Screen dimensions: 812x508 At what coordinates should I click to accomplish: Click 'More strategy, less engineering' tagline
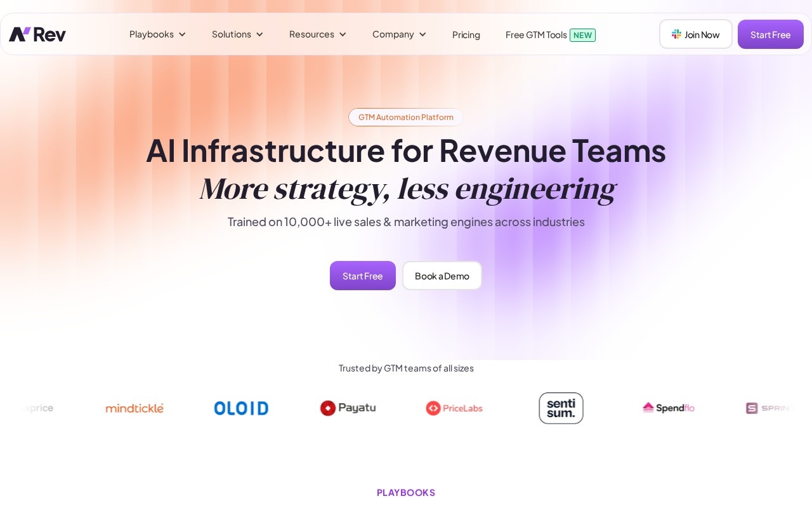pos(407,189)
